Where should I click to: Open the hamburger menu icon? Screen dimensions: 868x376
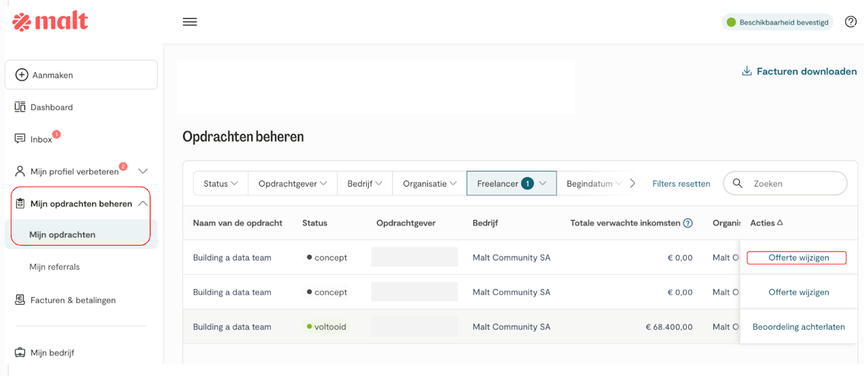click(190, 22)
